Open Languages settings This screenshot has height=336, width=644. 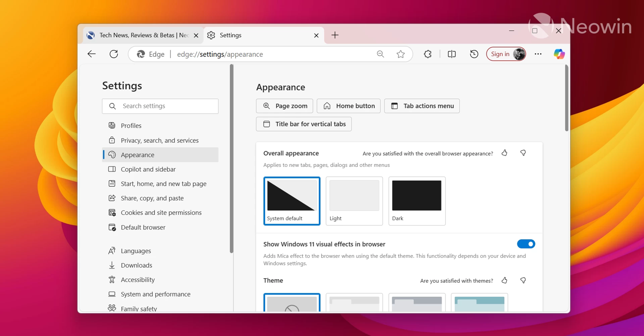coord(160,251)
